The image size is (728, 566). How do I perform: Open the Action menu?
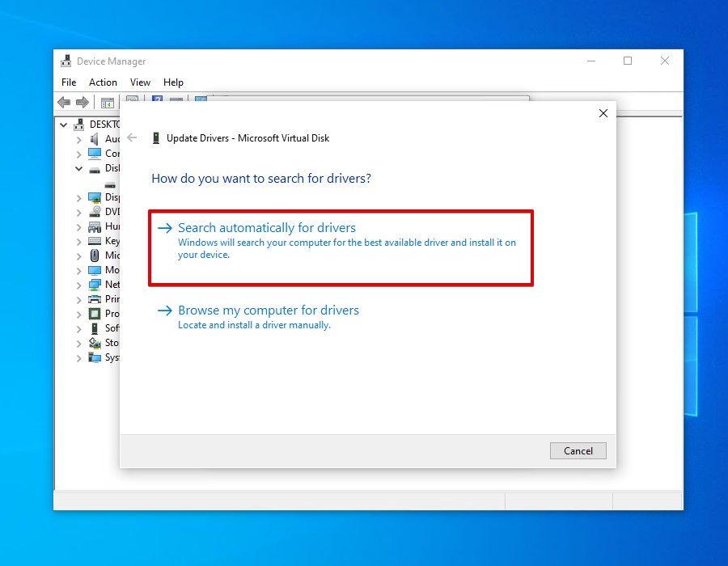click(103, 82)
